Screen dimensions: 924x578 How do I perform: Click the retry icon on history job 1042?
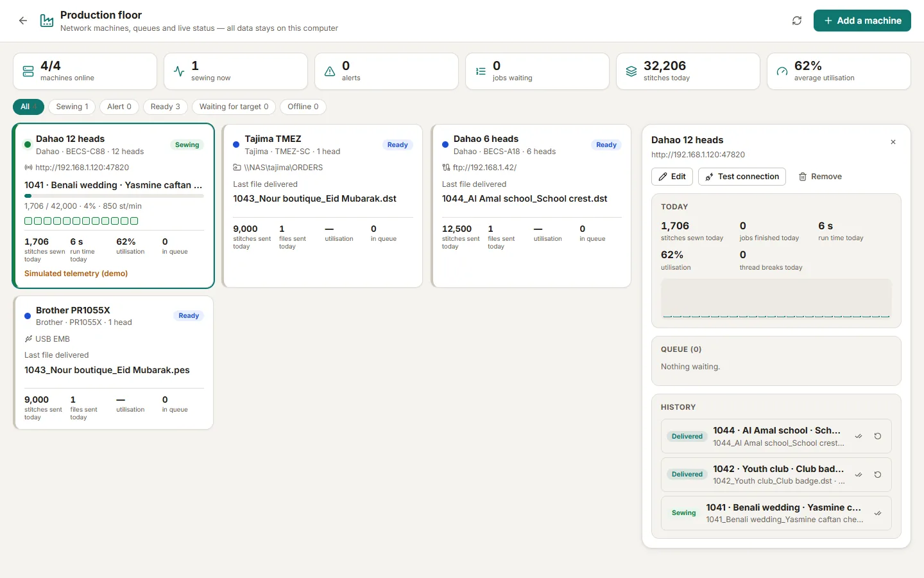click(x=878, y=475)
